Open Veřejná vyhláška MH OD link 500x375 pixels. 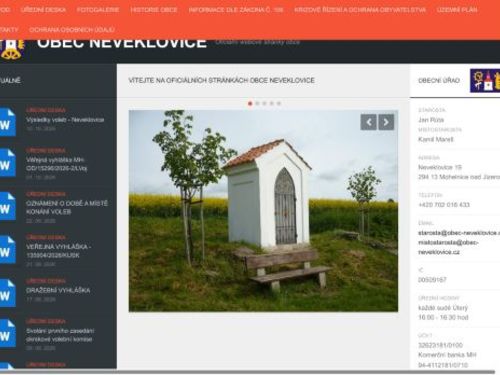pyautogui.click(x=57, y=164)
